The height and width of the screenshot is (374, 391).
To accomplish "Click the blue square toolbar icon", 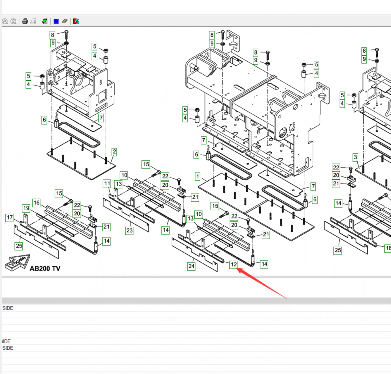I will click(x=56, y=21).
